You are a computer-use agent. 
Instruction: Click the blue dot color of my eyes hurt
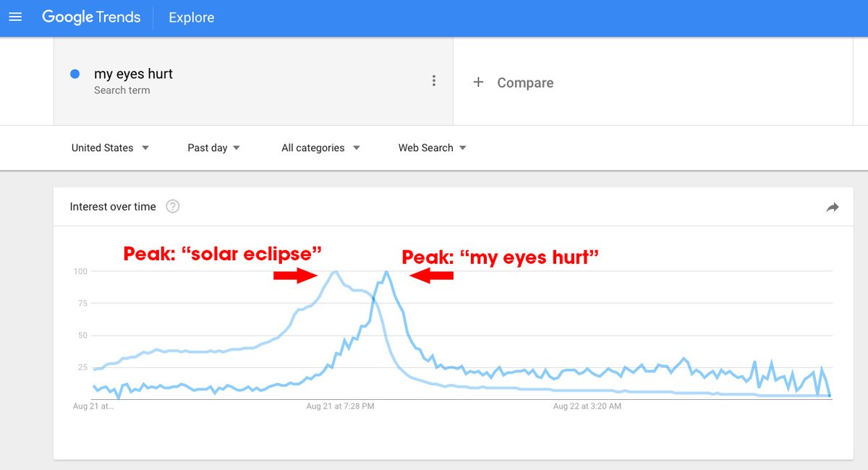(75, 74)
